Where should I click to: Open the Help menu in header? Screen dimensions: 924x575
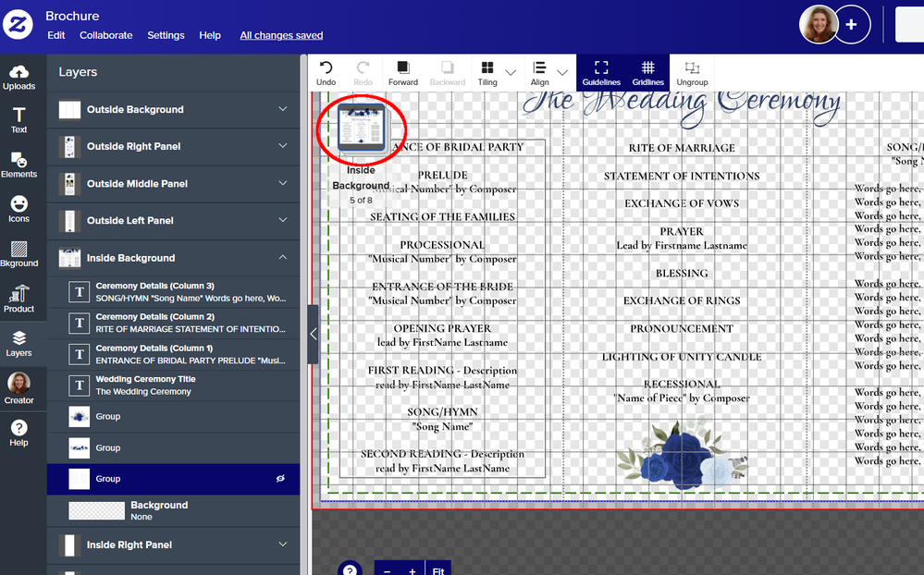pos(210,35)
